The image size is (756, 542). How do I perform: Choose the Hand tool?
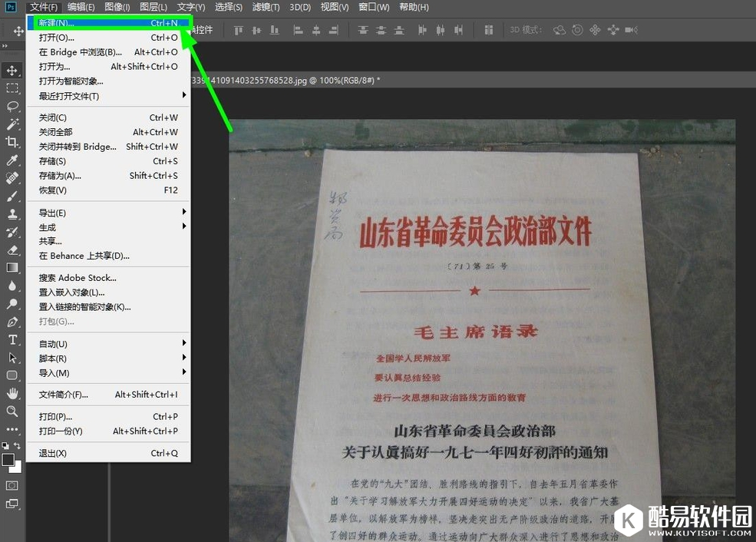pyautogui.click(x=12, y=393)
